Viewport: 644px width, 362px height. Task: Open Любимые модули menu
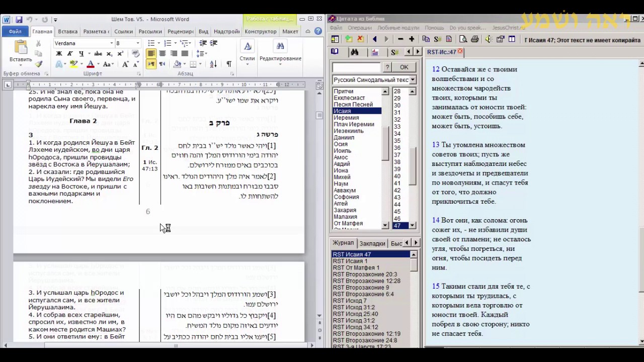pyautogui.click(x=397, y=28)
